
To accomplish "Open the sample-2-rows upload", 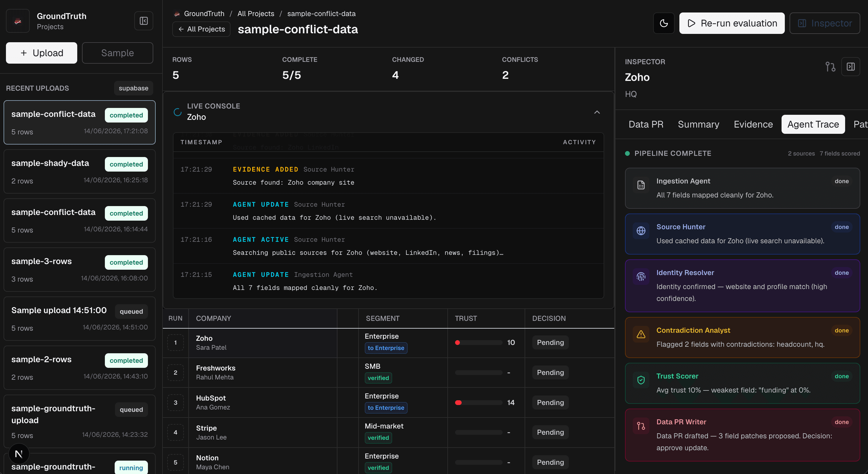I will 80,368.
